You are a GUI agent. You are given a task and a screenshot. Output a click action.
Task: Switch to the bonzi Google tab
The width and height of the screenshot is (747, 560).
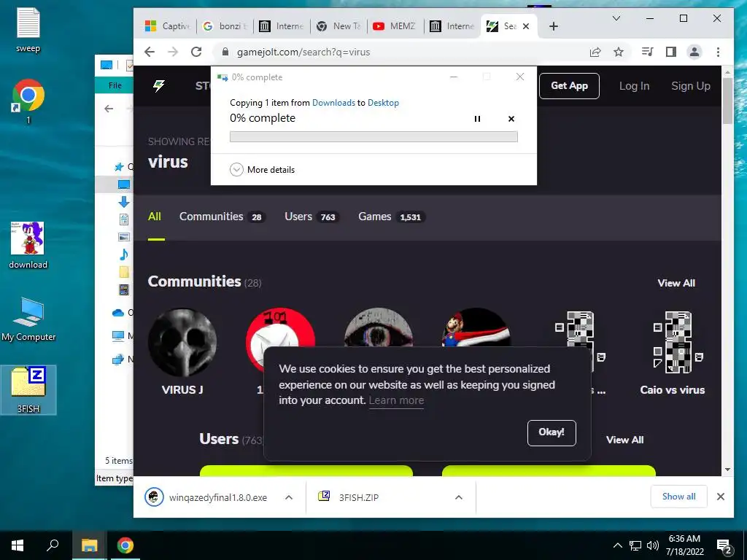(225, 26)
